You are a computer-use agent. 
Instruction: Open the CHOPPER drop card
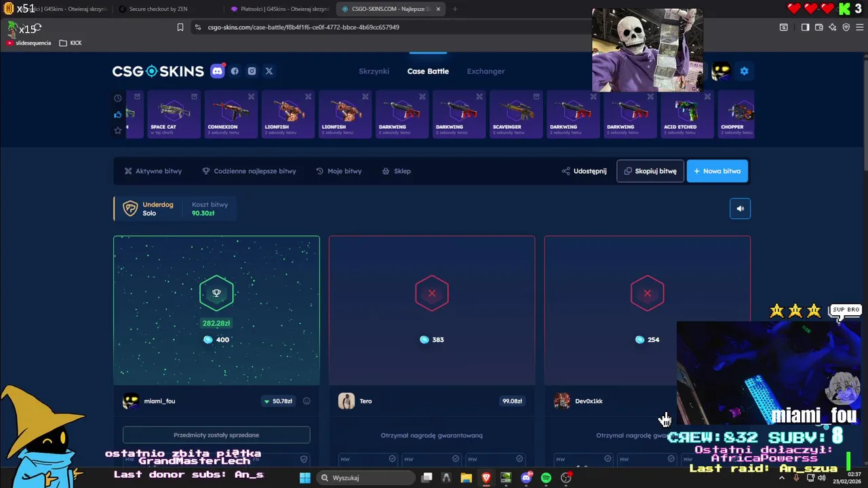(x=736, y=115)
